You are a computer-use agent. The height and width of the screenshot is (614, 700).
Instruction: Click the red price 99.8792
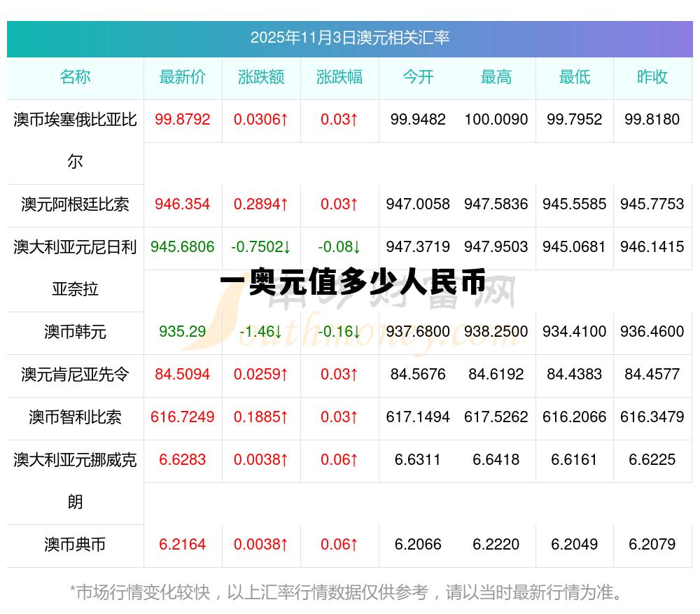pos(183,120)
